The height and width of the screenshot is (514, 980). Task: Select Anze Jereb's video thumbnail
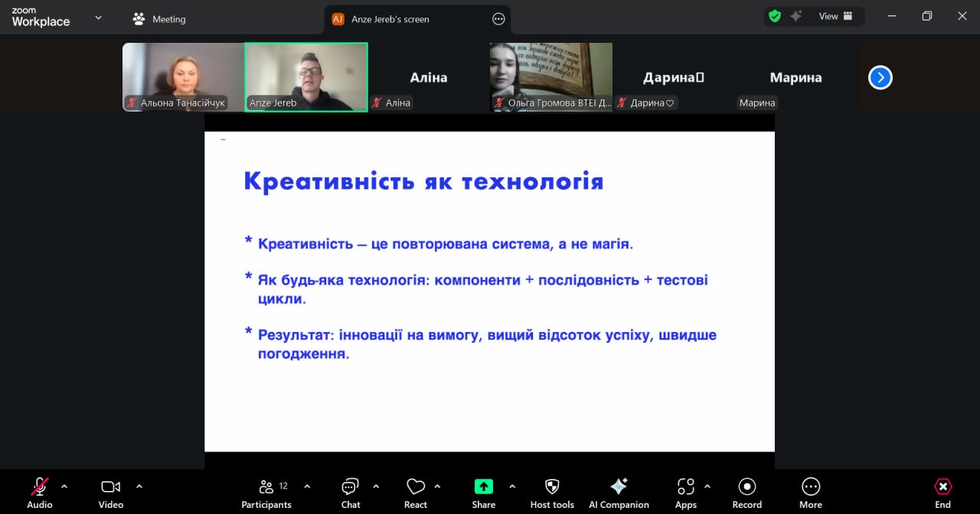tap(306, 76)
